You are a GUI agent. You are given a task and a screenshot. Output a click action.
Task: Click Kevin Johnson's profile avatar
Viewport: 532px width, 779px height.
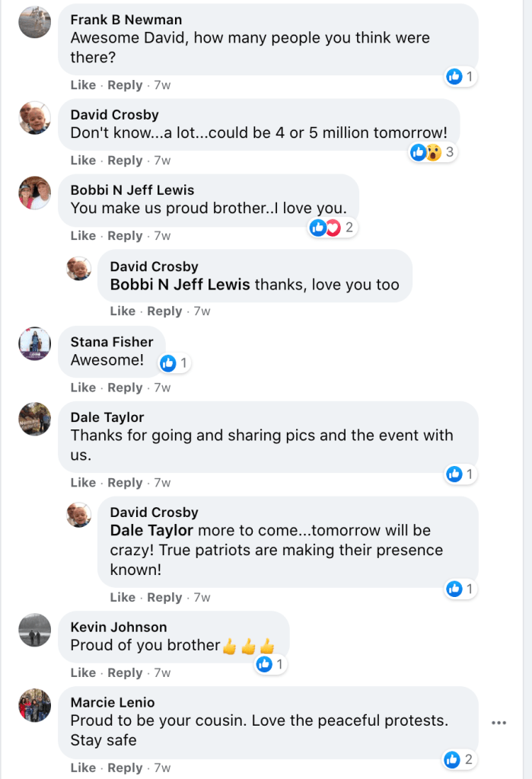34,629
